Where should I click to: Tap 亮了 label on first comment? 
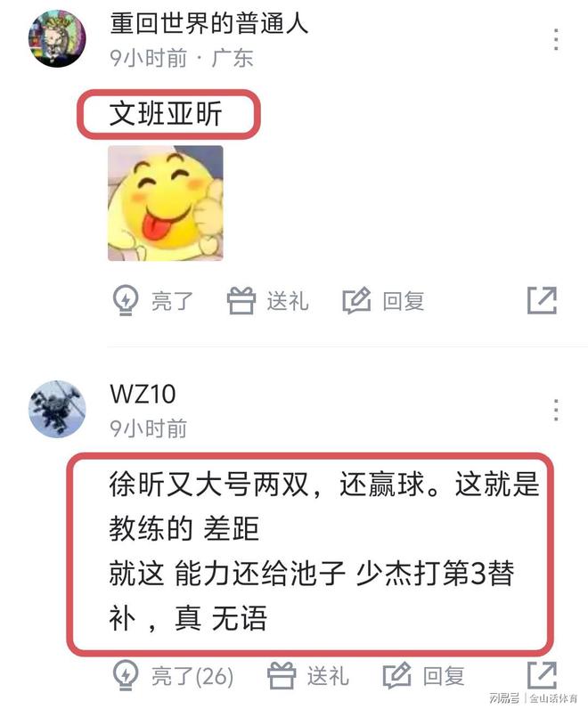pos(172,301)
